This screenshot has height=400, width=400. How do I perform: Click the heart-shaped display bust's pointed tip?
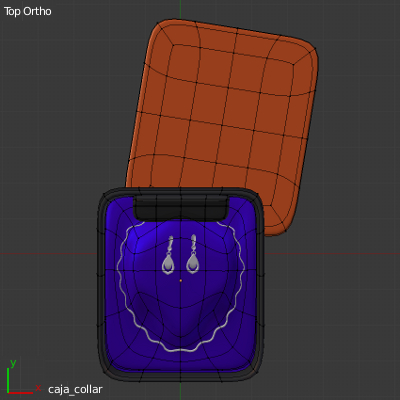click(x=181, y=337)
